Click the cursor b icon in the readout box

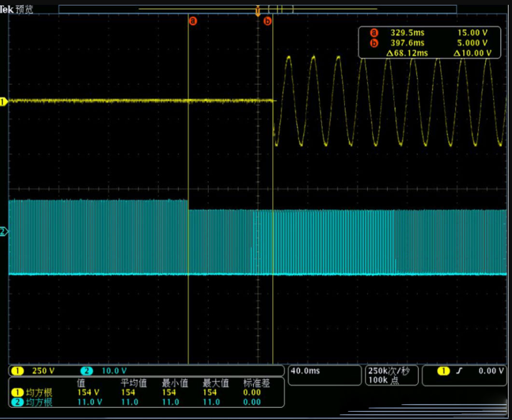[374, 43]
